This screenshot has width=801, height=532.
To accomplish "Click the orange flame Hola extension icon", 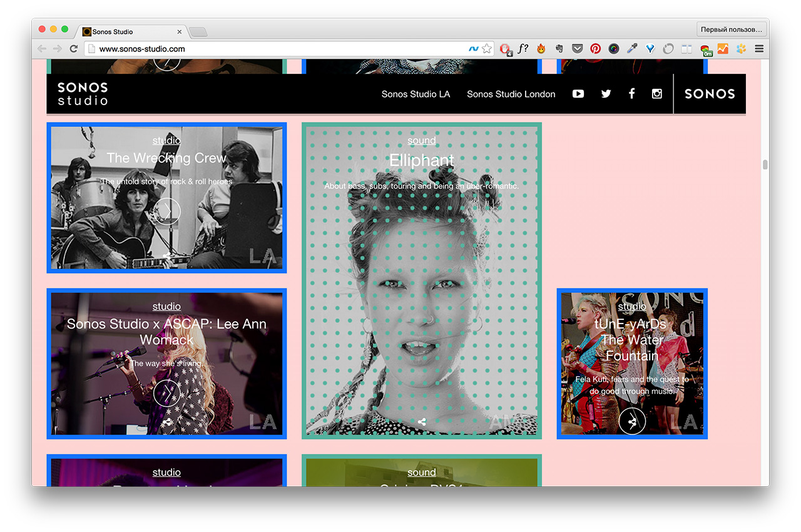I will click(x=541, y=49).
